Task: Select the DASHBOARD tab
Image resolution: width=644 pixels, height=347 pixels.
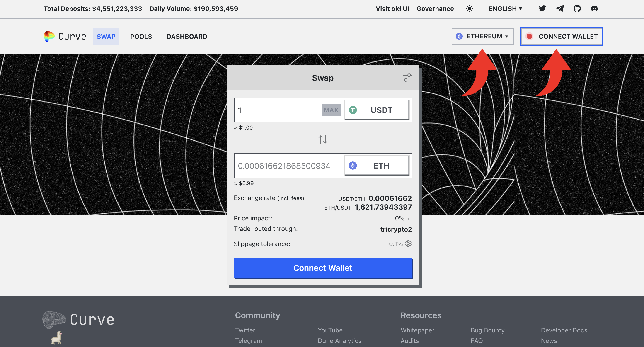Action: coord(187,37)
